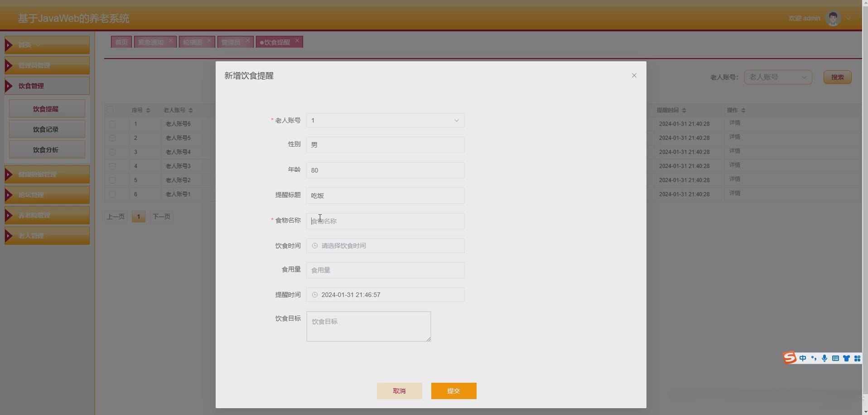868x415 pixels.
Task: Open the 老人账号 dropdown in the dialog
Action: pos(456,120)
